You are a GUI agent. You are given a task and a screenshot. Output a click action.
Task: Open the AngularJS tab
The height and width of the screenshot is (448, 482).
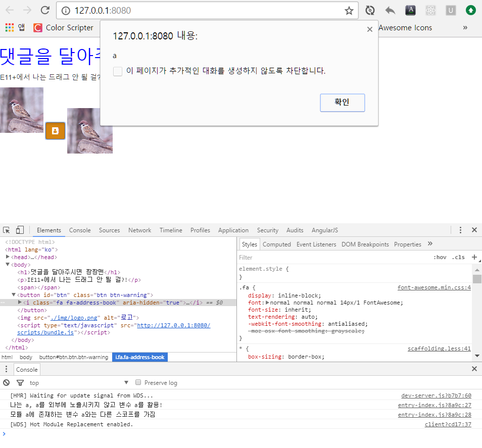click(324, 230)
